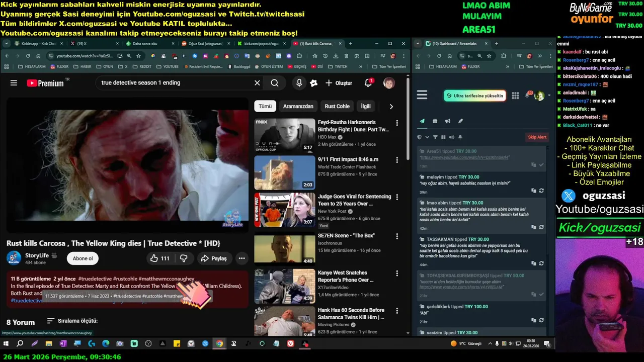
Task: Clear the YouTube search box text
Action: point(257,83)
